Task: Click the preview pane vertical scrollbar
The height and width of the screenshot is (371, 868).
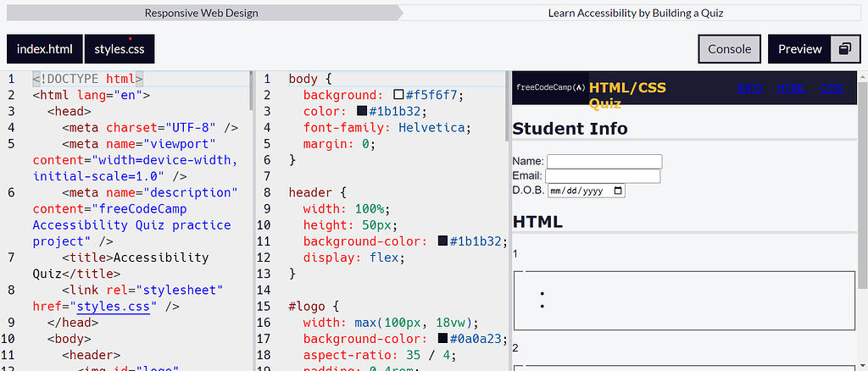Action: (x=862, y=186)
